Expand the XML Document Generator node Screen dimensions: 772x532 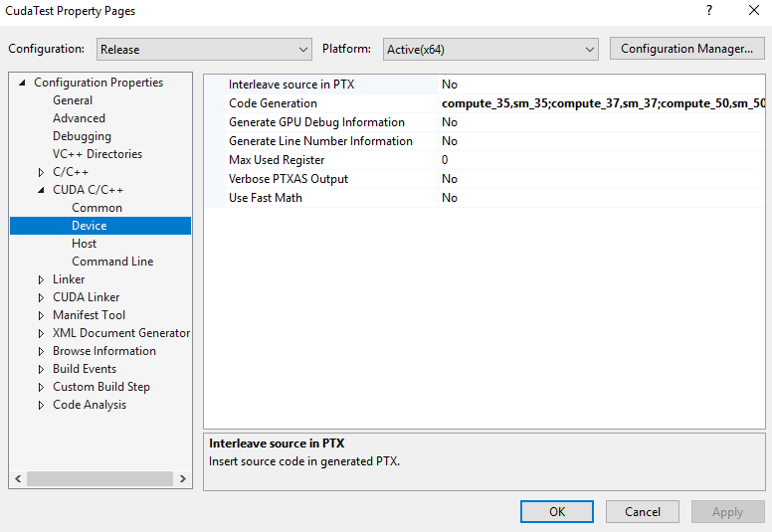tap(42, 333)
